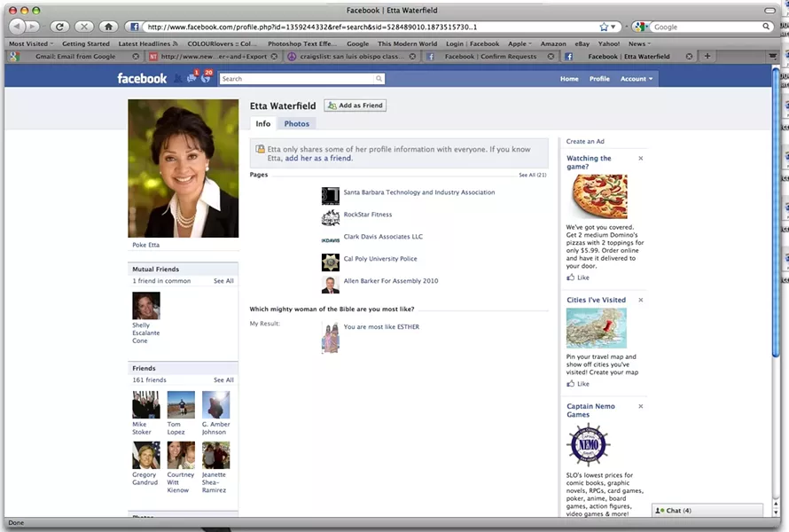Click the Cal Poly University Police badge icon
The image size is (789, 532).
point(330,262)
